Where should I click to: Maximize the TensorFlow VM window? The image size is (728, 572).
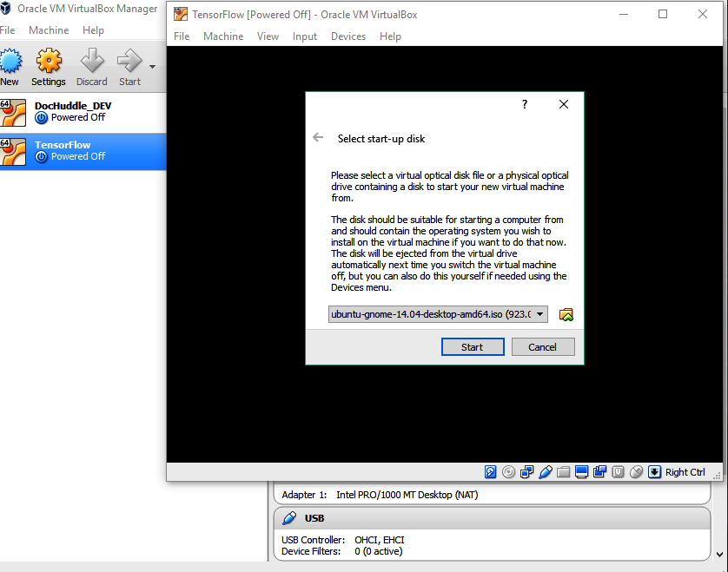click(x=663, y=15)
